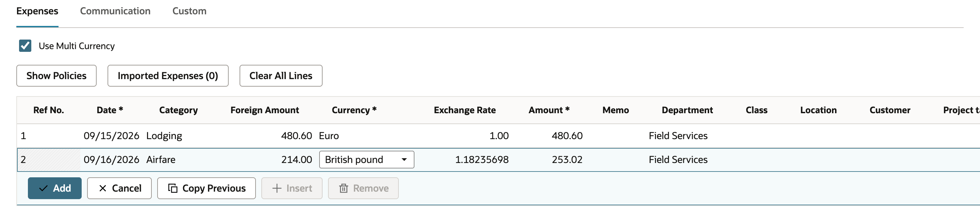Viewport: 980px width, 208px height.
Task: Open the Custom tab
Action: [190, 11]
